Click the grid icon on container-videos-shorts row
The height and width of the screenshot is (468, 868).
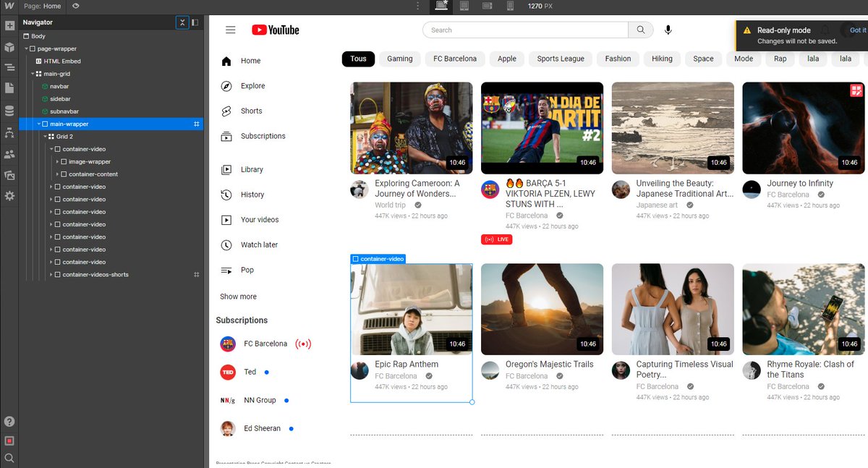point(196,274)
